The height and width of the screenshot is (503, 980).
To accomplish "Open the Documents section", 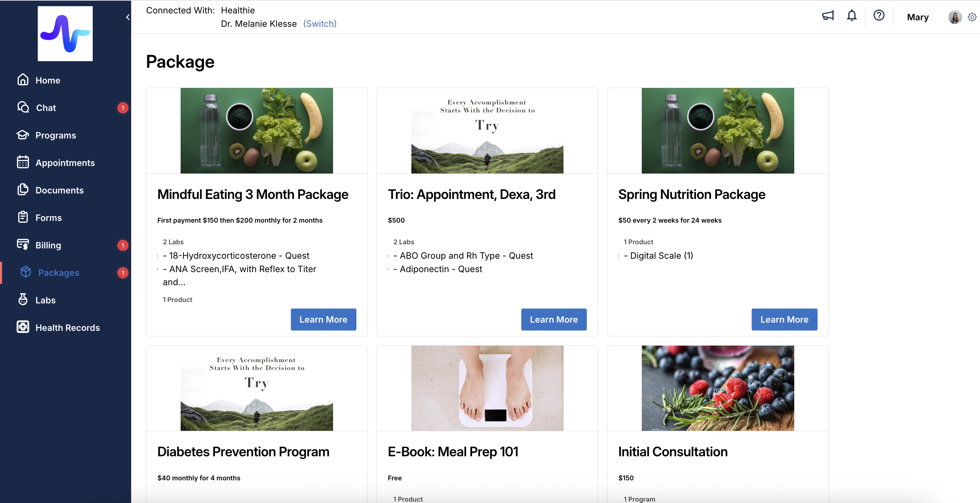I will pyautogui.click(x=59, y=190).
